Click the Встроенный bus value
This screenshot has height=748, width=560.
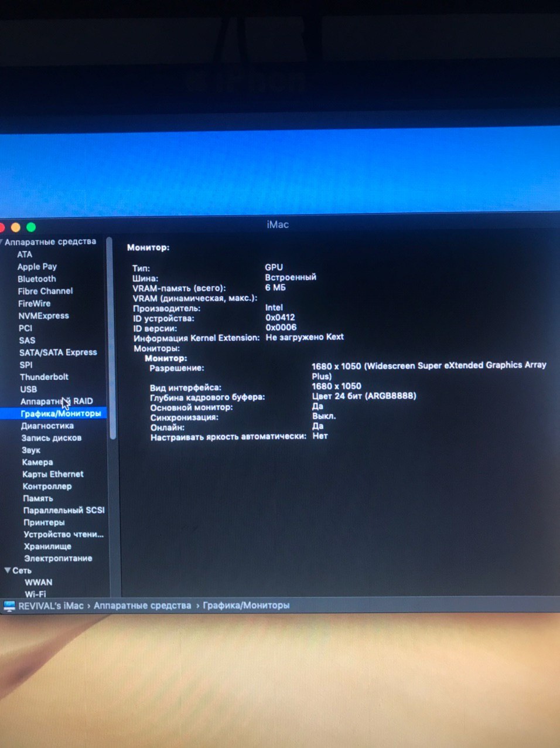coord(291,277)
